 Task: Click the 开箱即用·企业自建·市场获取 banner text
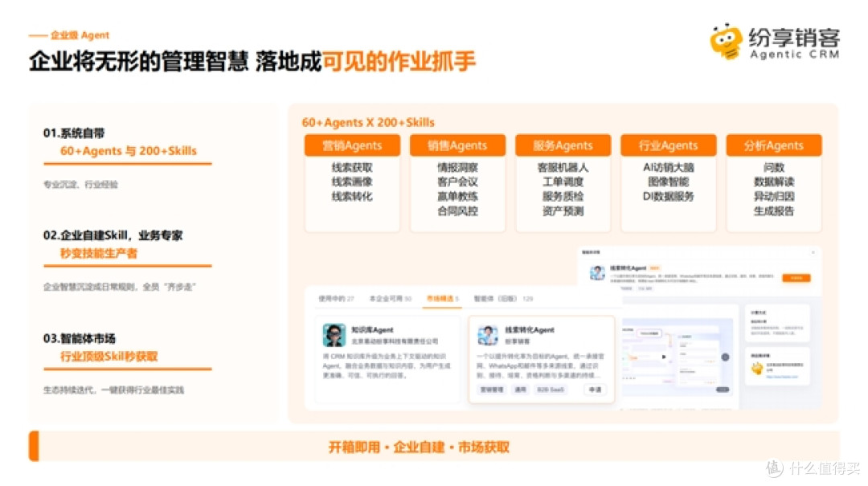click(419, 447)
